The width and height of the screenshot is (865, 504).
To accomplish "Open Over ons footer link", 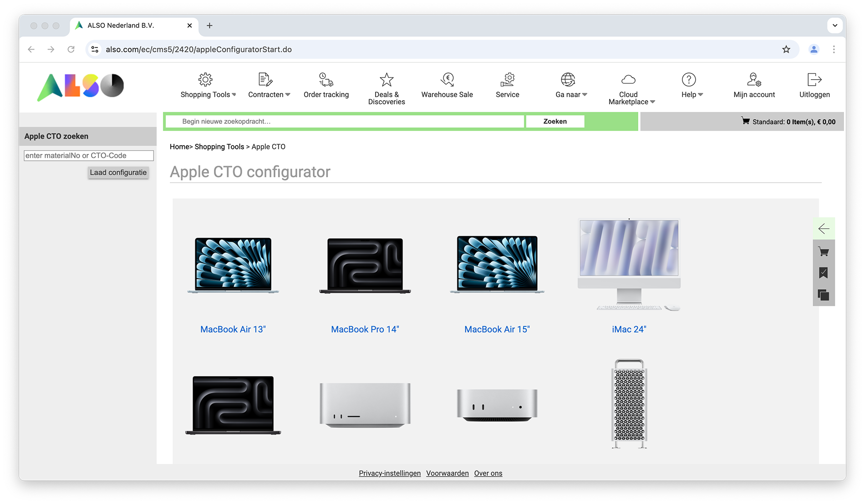I will point(488,473).
